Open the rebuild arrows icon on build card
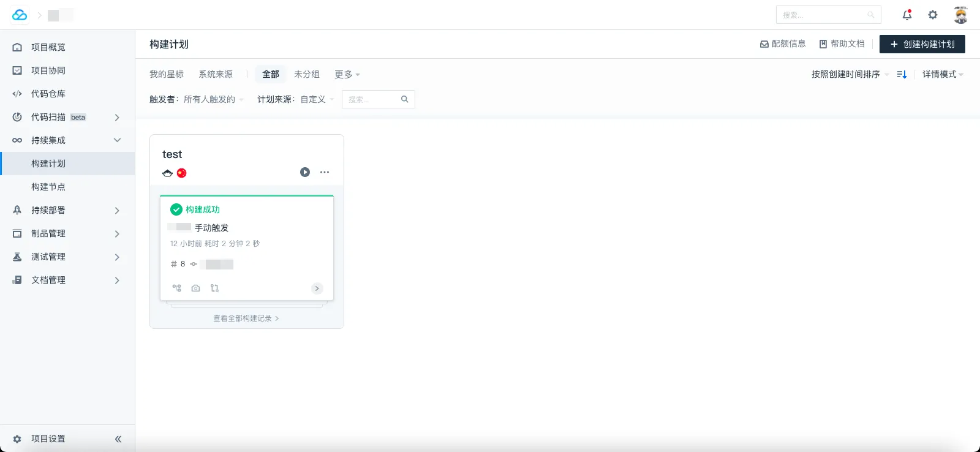 point(215,288)
